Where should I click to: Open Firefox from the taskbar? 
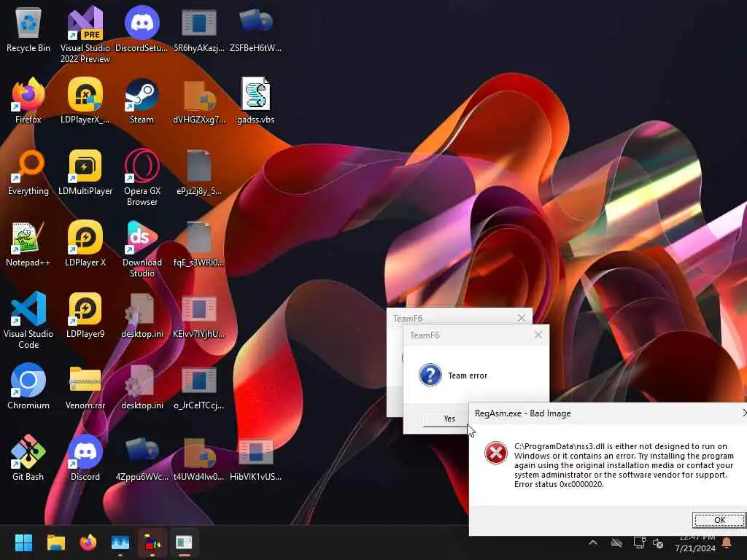88,542
